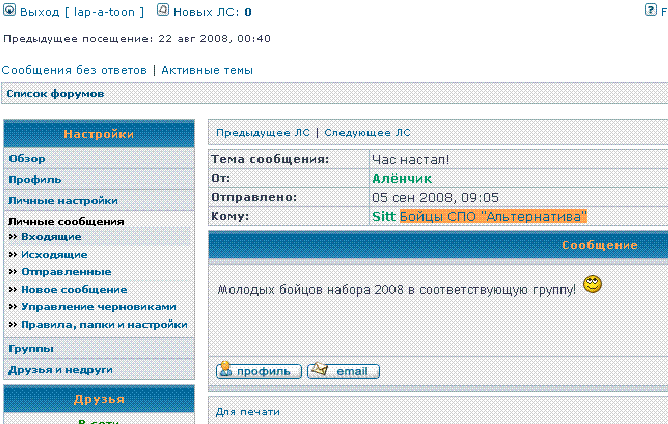Click group Бойцы СПО "Альтернатива"
Viewport: 668px width, 424px height.
493,216
